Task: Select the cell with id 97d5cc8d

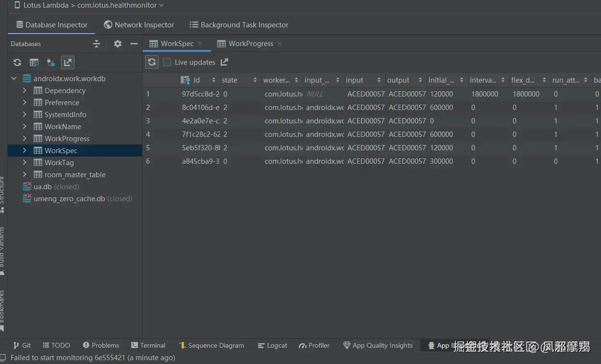Action: point(200,94)
